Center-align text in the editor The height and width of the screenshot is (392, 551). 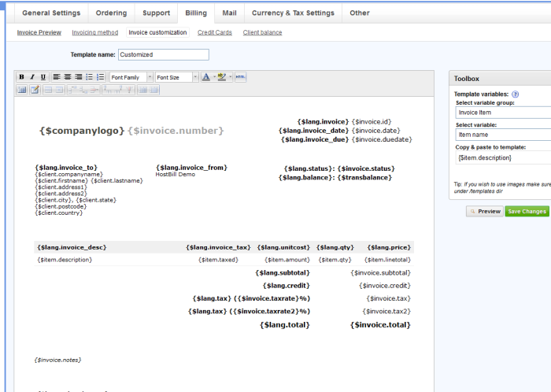[68, 77]
